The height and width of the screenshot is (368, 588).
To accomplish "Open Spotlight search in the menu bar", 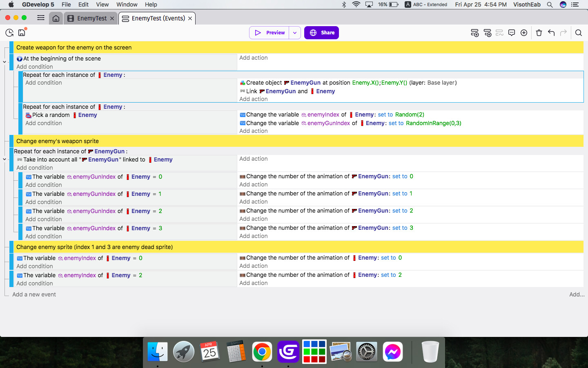I will point(550,4).
